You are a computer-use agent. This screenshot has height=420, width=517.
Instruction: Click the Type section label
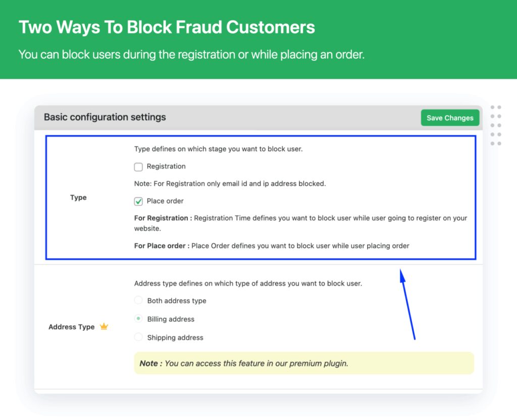tap(78, 197)
